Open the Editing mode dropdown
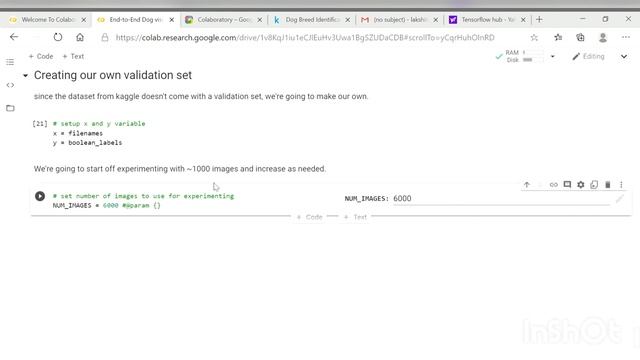Viewport: 640px width, 360px height. (588, 56)
